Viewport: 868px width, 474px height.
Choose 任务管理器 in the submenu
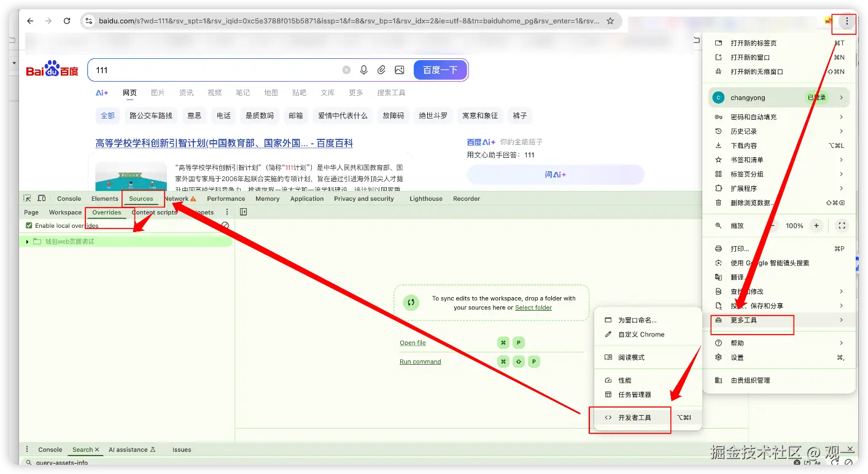tap(648, 394)
